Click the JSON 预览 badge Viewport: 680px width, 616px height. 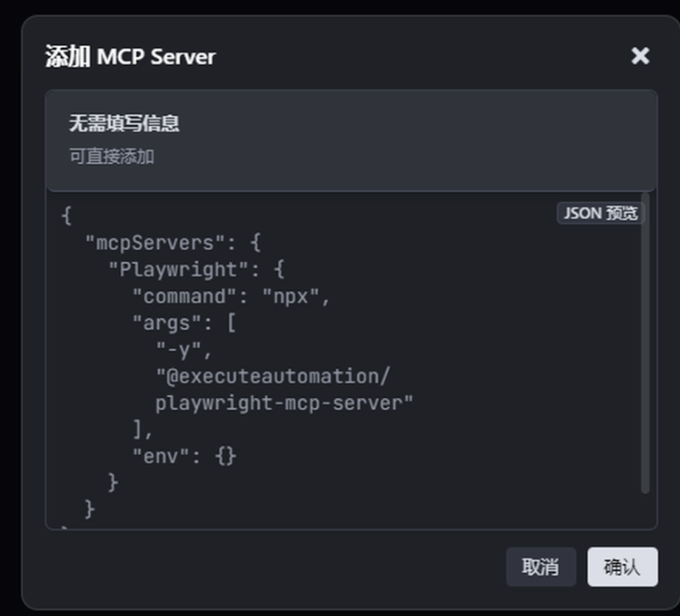600,213
